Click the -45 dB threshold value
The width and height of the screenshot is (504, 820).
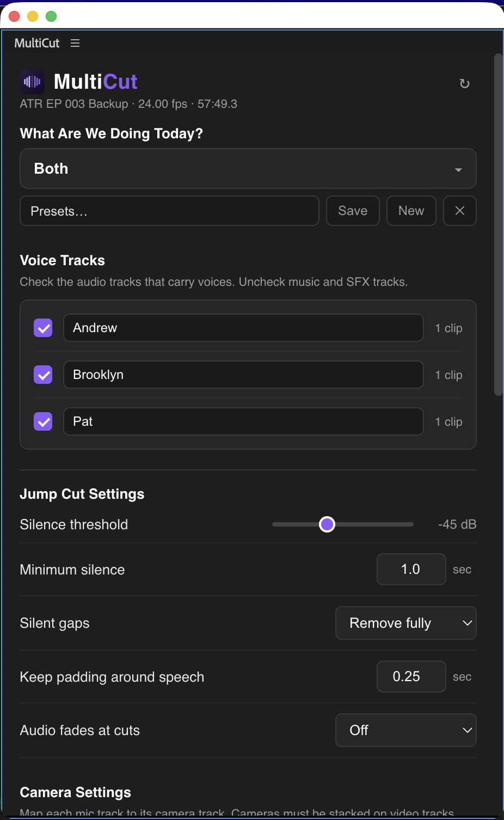457,524
